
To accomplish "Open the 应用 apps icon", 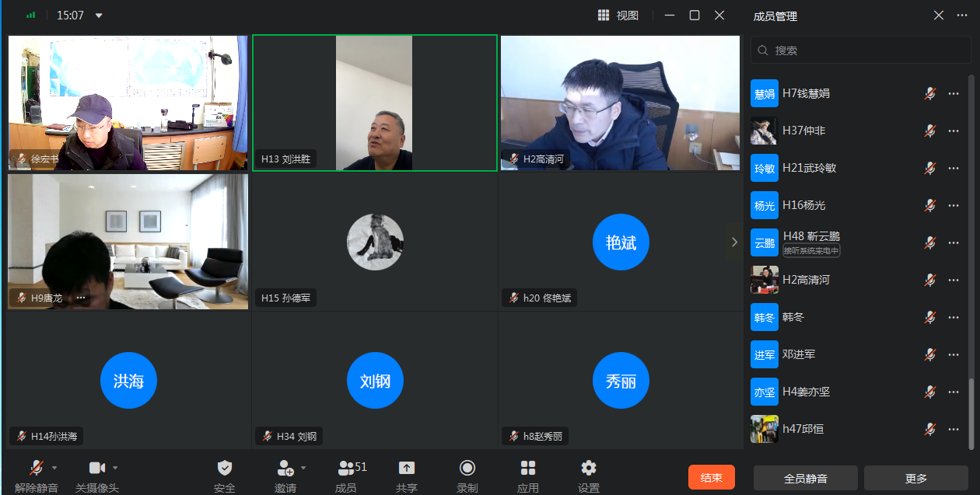I will point(528,468).
